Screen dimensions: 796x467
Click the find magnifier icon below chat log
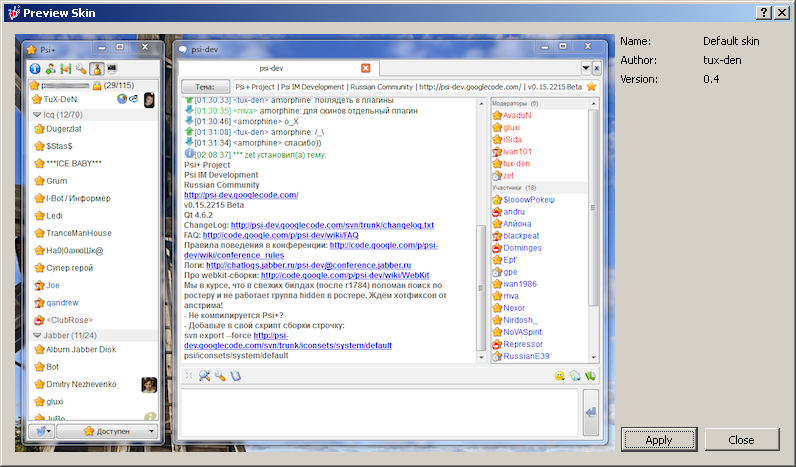click(x=204, y=376)
